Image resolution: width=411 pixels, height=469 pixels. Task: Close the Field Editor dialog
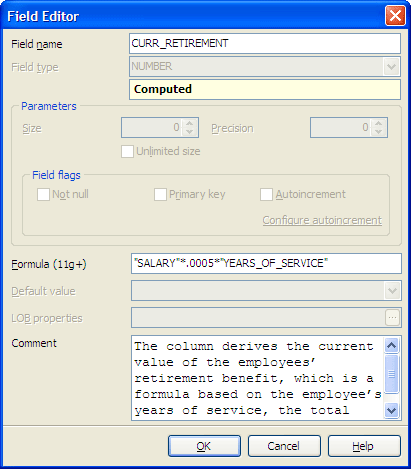tap(395, 16)
